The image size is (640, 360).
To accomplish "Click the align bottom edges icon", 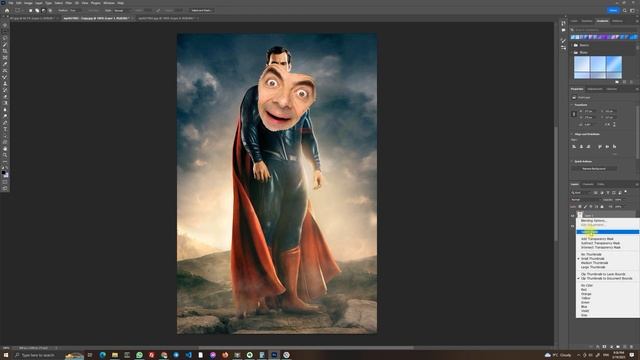I will pyautogui.click(x=615, y=146).
